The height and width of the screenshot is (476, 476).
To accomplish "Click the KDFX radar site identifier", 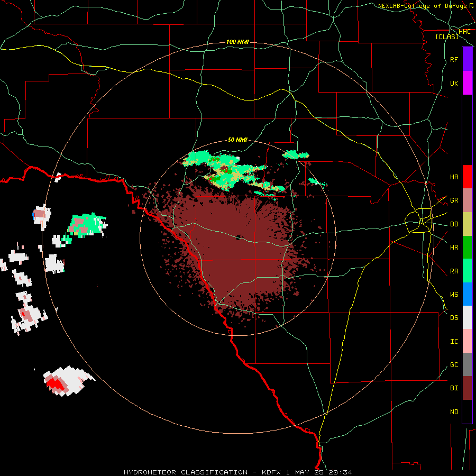I will [x=272, y=472].
